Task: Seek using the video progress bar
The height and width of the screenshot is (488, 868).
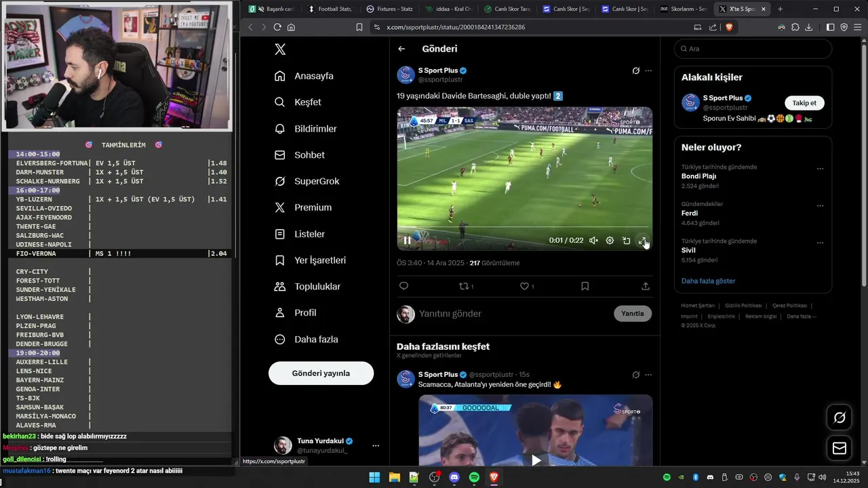Action: (524, 227)
